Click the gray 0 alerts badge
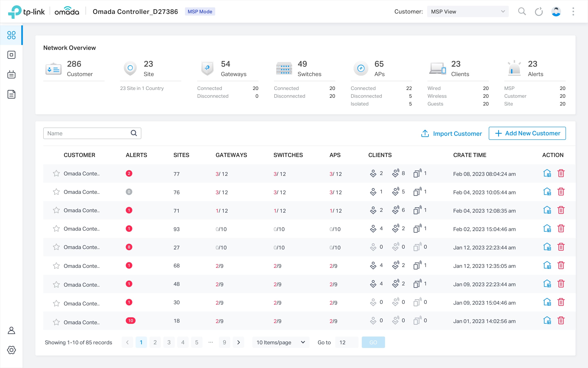 pos(129,192)
